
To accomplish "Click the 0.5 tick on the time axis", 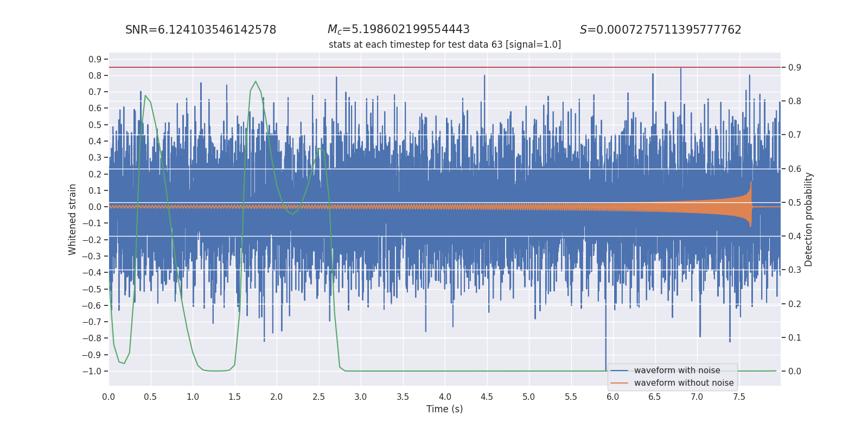I will 151,397.
